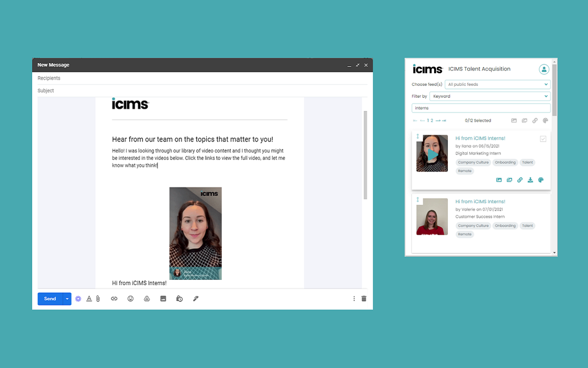
Task: Click the '0/12 Selected' counter text
Action: [x=478, y=121]
